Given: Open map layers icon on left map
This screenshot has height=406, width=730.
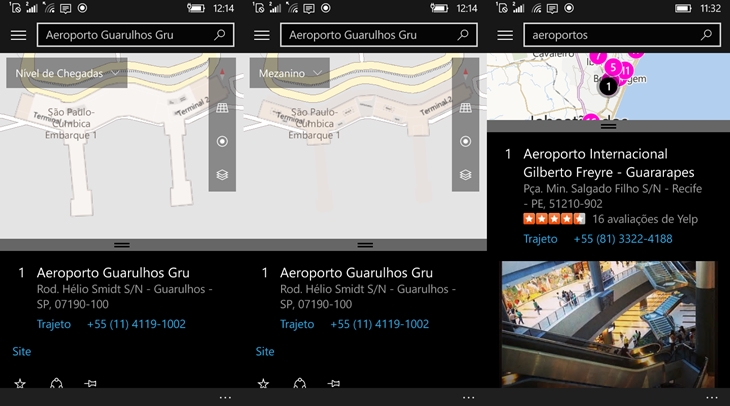Looking at the screenshot, I should coord(222,175).
